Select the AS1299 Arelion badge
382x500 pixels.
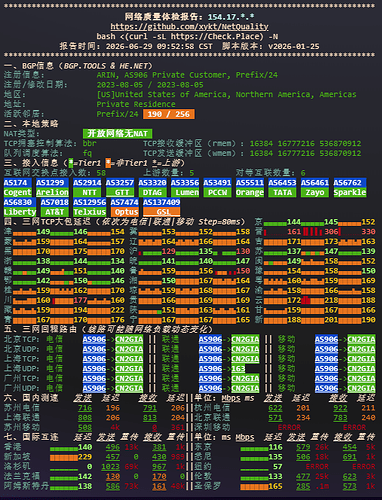click(x=52, y=188)
